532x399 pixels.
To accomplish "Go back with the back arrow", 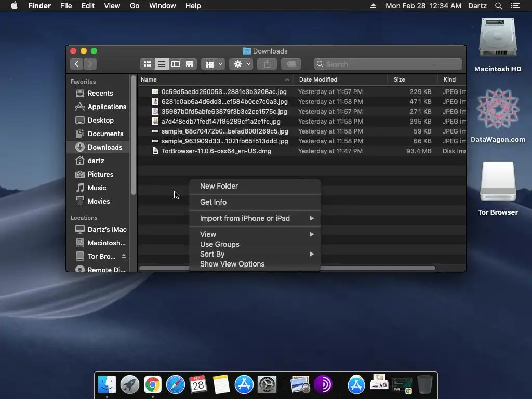I will 77,64.
